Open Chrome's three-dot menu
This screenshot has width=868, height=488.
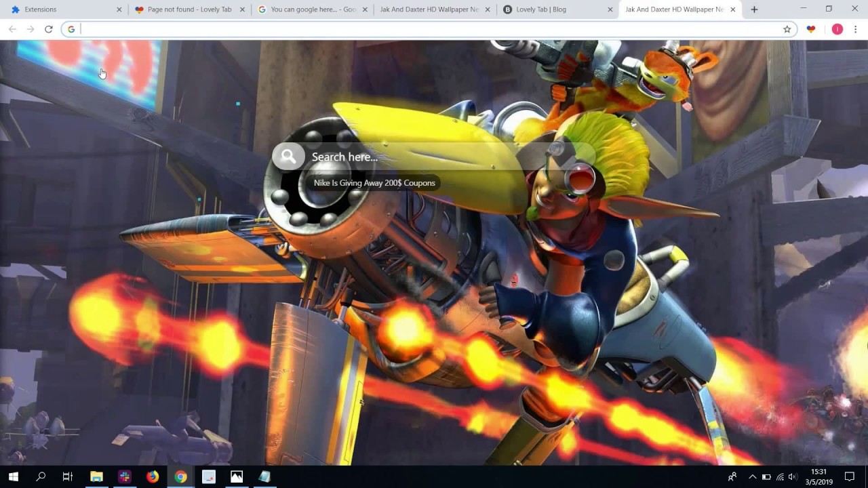(856, 29)
